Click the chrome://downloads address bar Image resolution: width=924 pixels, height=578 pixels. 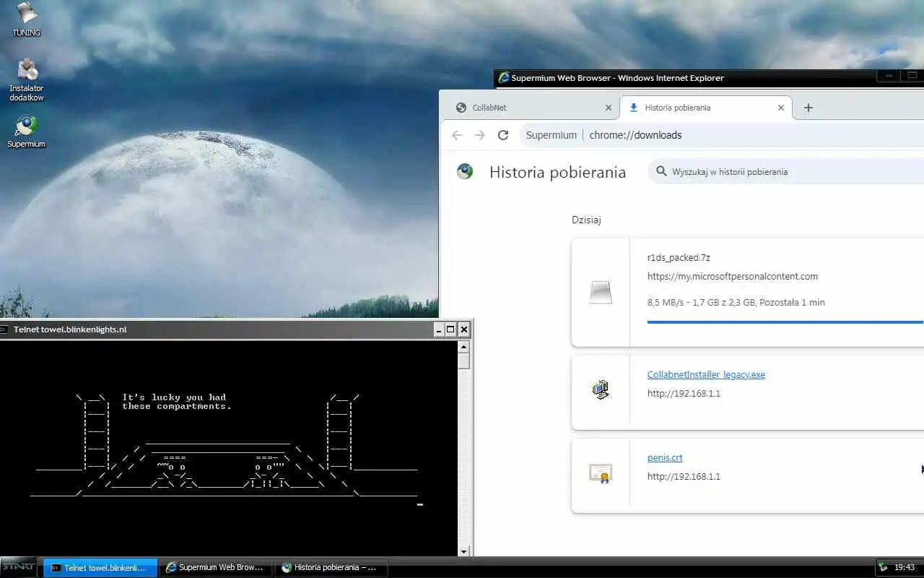coord(722,135)
